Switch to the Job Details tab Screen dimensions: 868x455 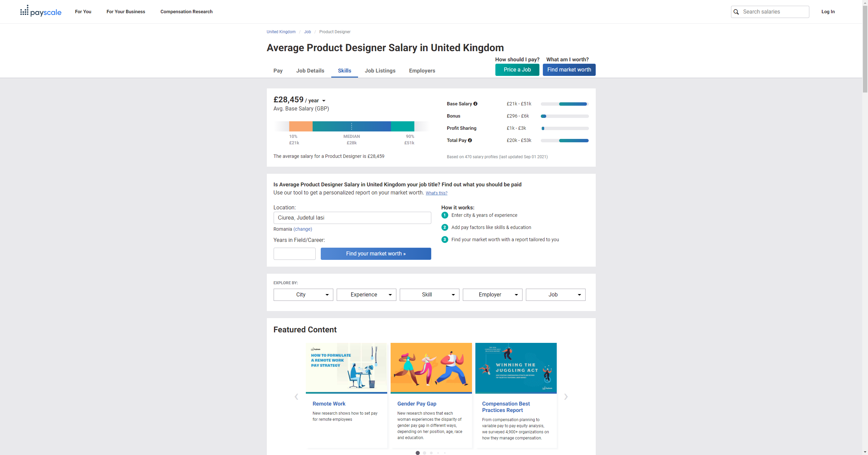310,70
